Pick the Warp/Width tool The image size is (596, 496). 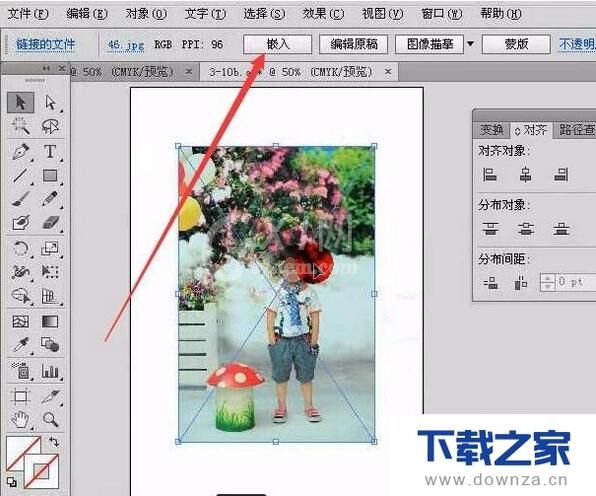coord(21,271)
